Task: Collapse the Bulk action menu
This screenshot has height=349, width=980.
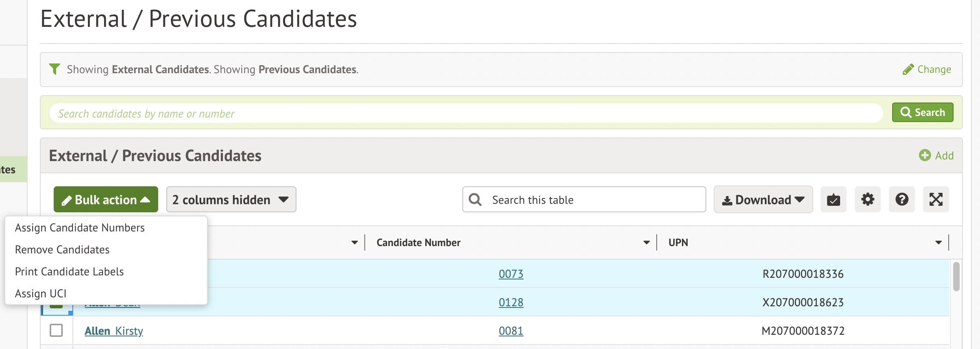Action: [106, 200]
